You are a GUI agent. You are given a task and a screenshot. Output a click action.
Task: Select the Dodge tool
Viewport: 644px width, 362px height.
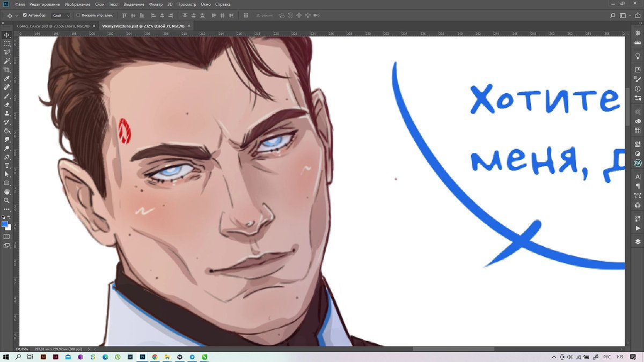tap(7, 148)
